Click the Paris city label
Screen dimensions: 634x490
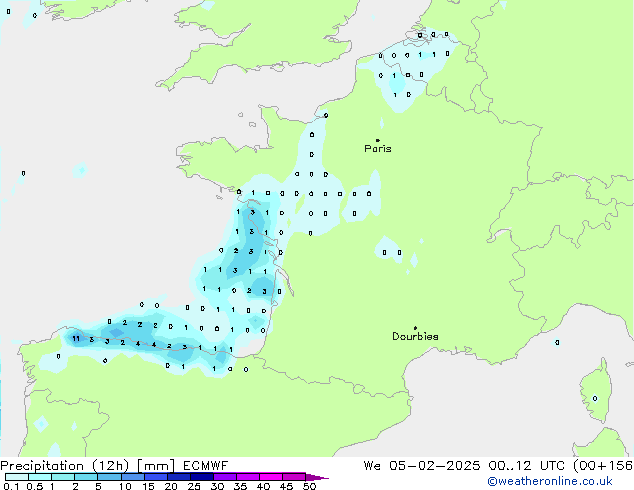click(378, 149)
